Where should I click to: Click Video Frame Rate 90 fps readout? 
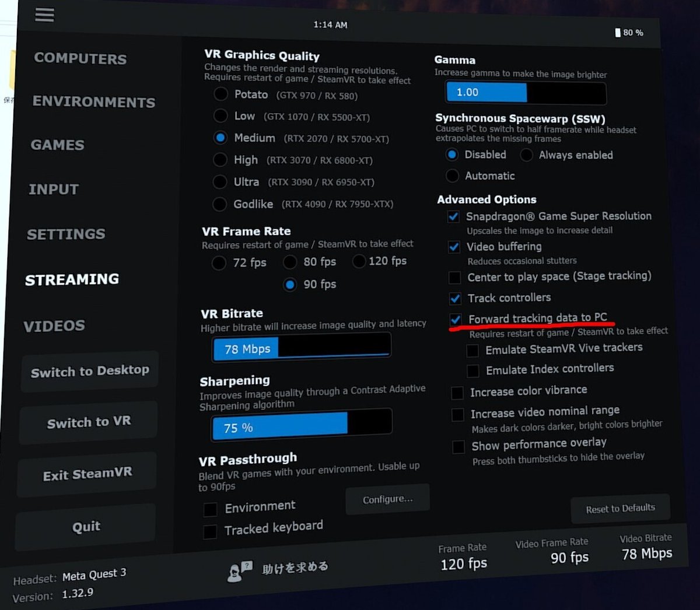[552, 551]
